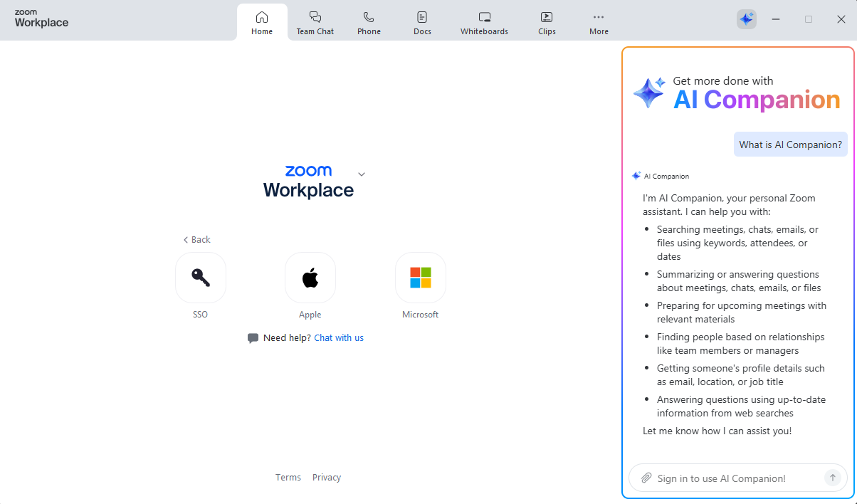Click the AI Companion sparkle icon in titlebar
This screenshot has height=504, width=857.
(x=746, y=19)
